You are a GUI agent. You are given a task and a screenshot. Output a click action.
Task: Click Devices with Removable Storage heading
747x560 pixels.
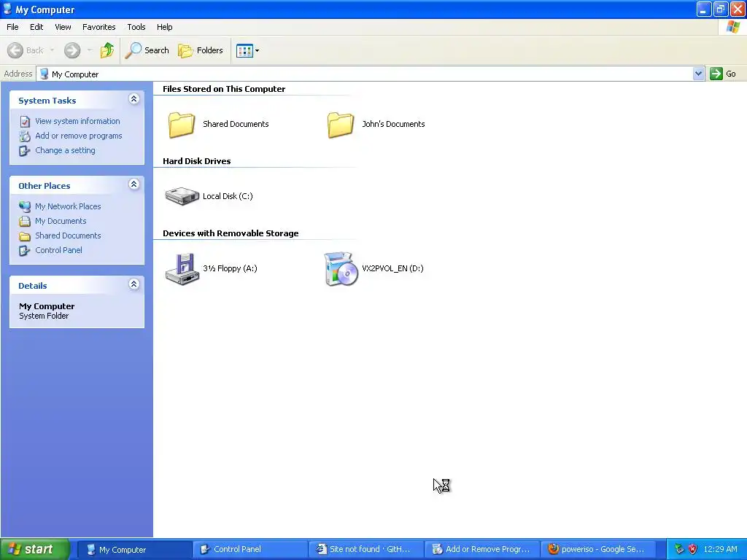tap(231, 233)
